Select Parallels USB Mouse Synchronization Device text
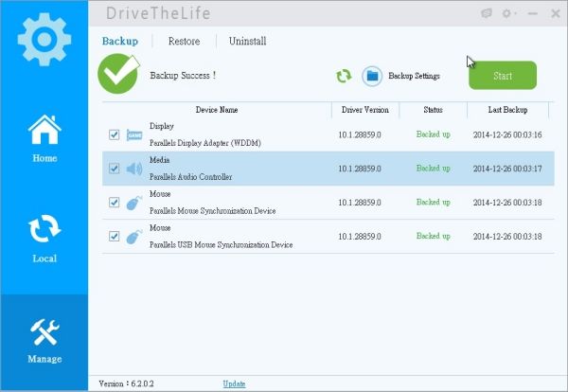 (x=221, y=245)
